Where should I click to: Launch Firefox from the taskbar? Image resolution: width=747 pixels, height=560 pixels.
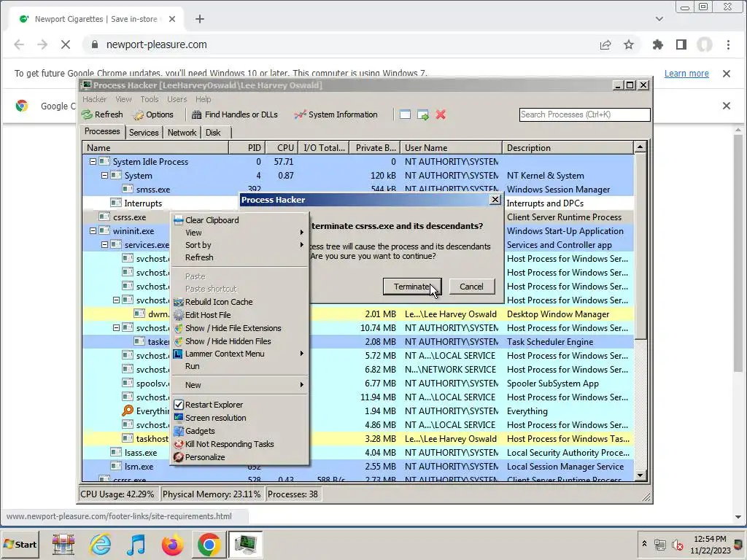[172, 544]
